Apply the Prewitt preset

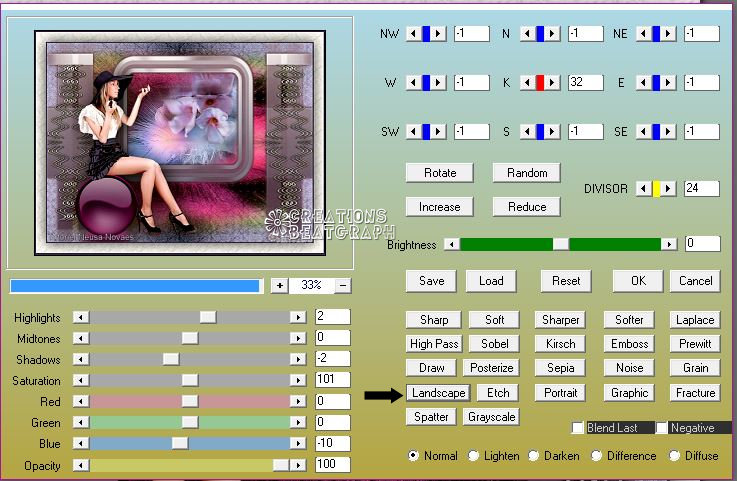[x=695, y=344]
